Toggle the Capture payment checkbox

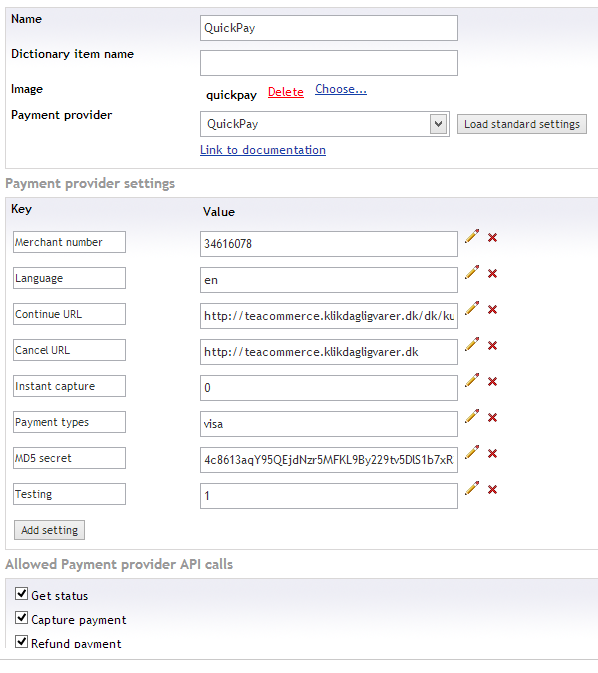coord(21,618)
